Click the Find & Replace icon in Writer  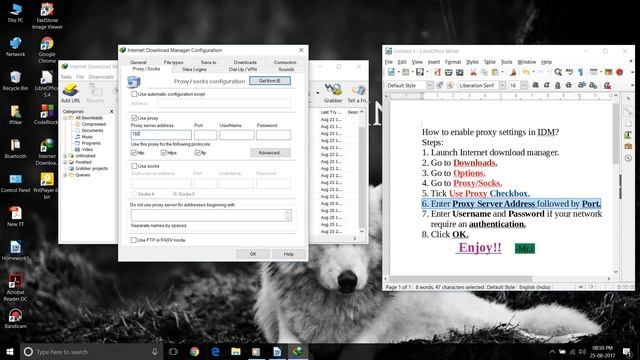click(x=558, y=72)
